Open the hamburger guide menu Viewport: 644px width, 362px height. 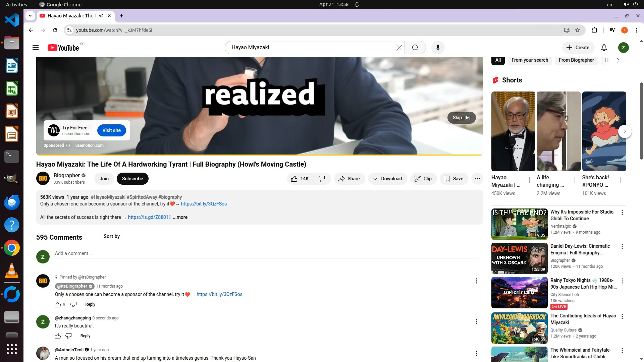coord(36,48)
